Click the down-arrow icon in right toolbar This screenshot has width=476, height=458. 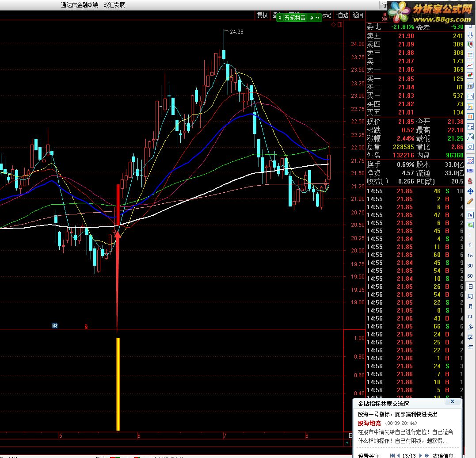[470, 35]
